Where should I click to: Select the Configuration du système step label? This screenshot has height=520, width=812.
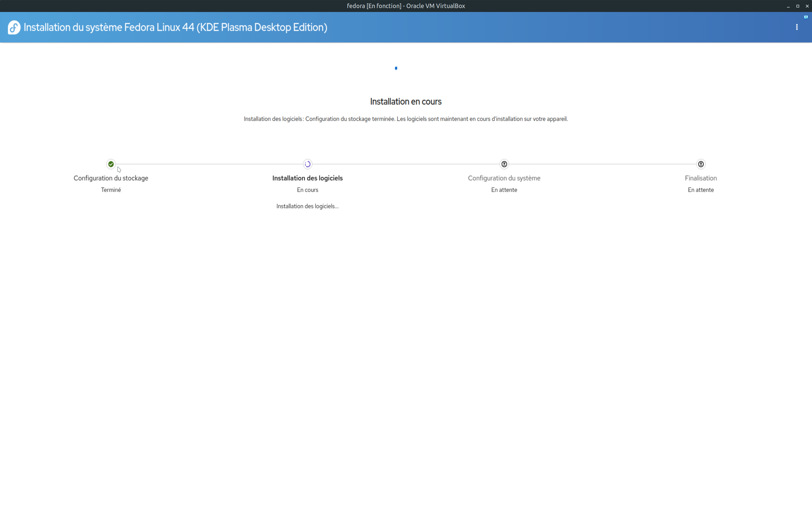504,178
